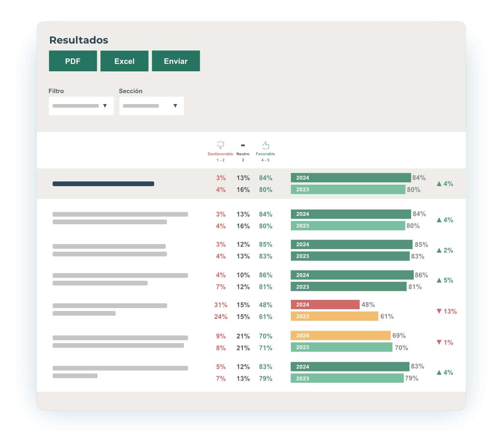Click the 86% favorable value in table
This screenshot has width=504, height=432.
click(266, 275)
